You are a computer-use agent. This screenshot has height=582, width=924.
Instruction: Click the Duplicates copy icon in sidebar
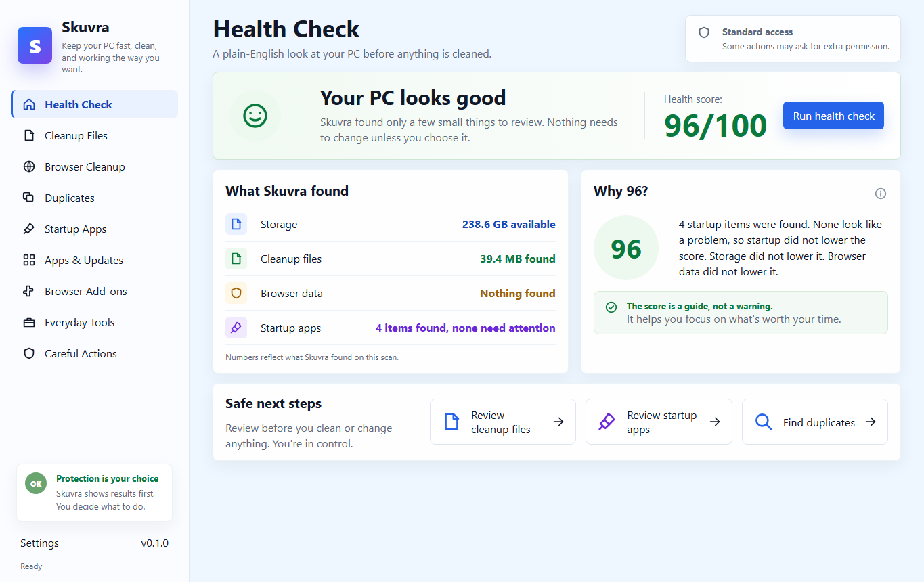click(29, 198)
